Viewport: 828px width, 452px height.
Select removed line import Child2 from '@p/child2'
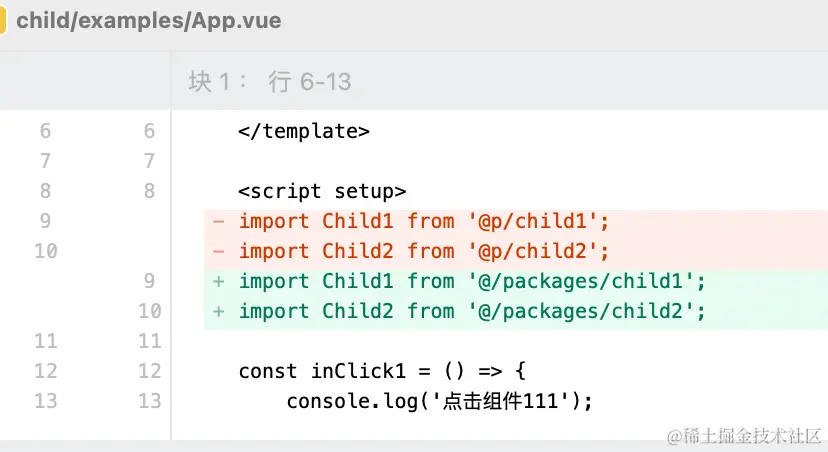click(424, 251)
